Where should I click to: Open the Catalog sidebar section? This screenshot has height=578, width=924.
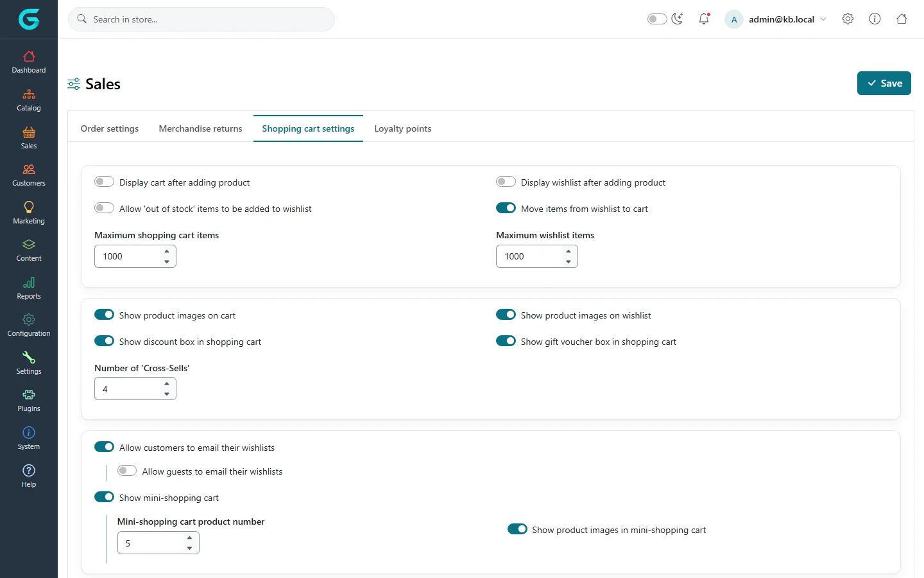coord(29,100)
